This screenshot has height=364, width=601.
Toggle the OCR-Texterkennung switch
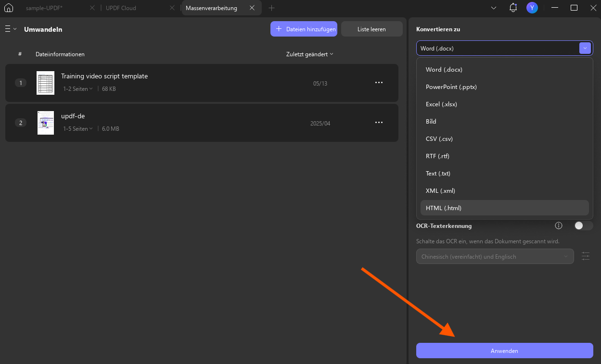[x=584, y=226]
